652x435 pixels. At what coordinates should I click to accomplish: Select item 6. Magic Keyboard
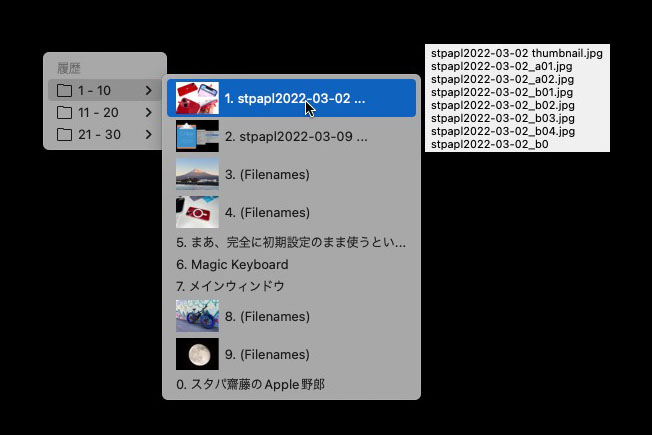point(291,264)
